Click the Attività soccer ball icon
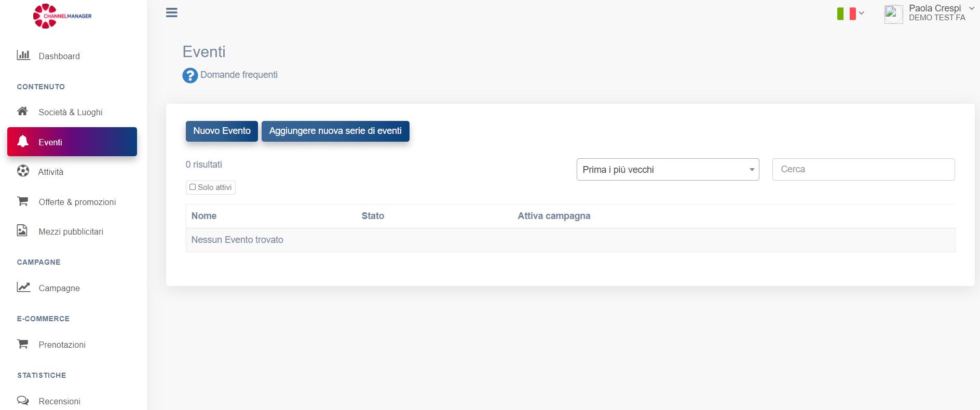Screen dimensions: 980x410 pyautogui.click(x=23, y=171)
